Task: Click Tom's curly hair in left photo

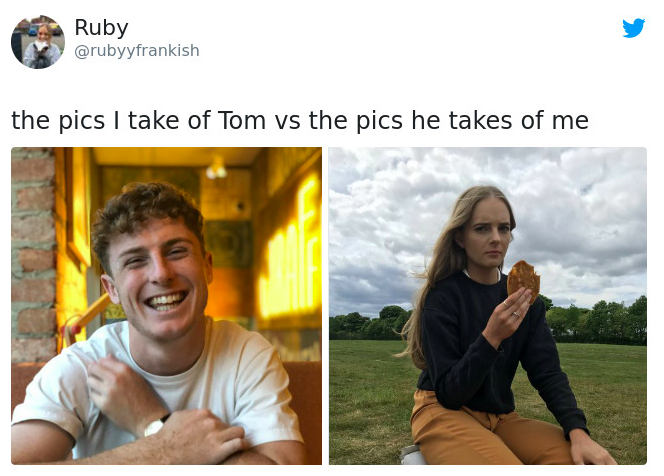Action: (144, 212)
